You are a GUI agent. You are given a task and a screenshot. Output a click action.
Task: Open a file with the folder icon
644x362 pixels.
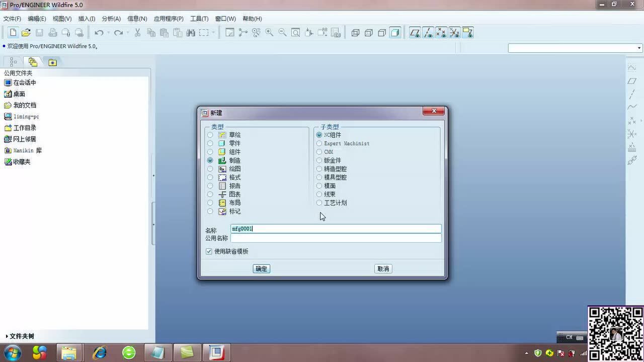pyautogui.click(x=26, y=33)
